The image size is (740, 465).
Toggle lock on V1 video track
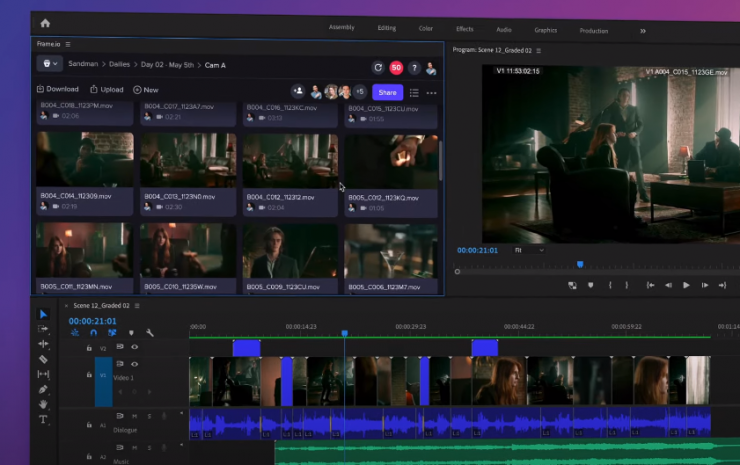click(x=89, y=376)
